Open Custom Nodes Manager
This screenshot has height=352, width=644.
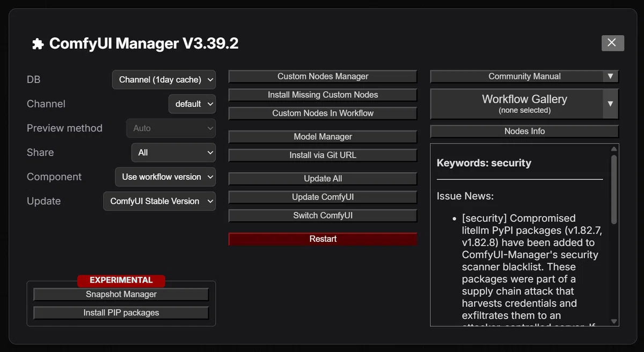323,76
